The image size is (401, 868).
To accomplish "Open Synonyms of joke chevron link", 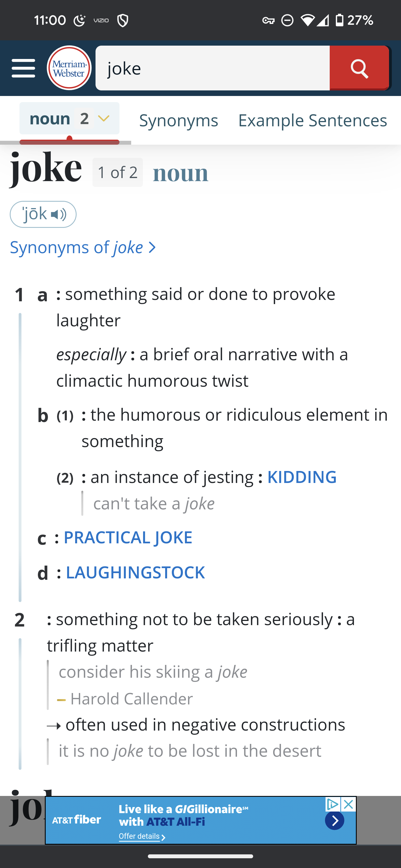I will 83,247.
